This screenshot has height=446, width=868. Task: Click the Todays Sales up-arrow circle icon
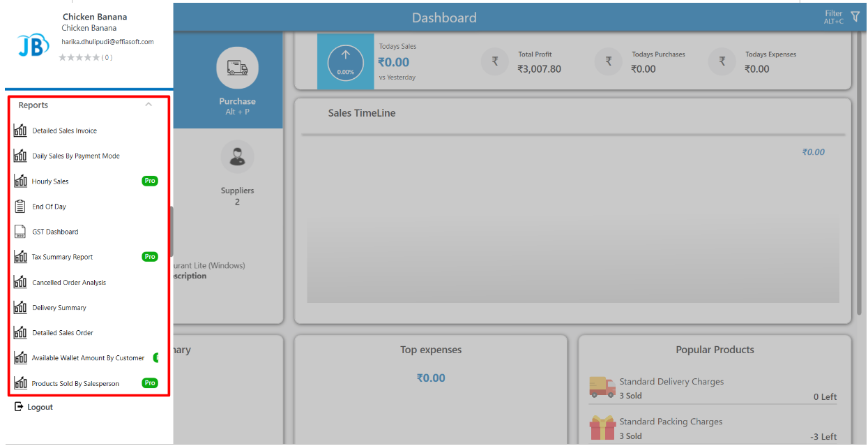click(346, 61)
